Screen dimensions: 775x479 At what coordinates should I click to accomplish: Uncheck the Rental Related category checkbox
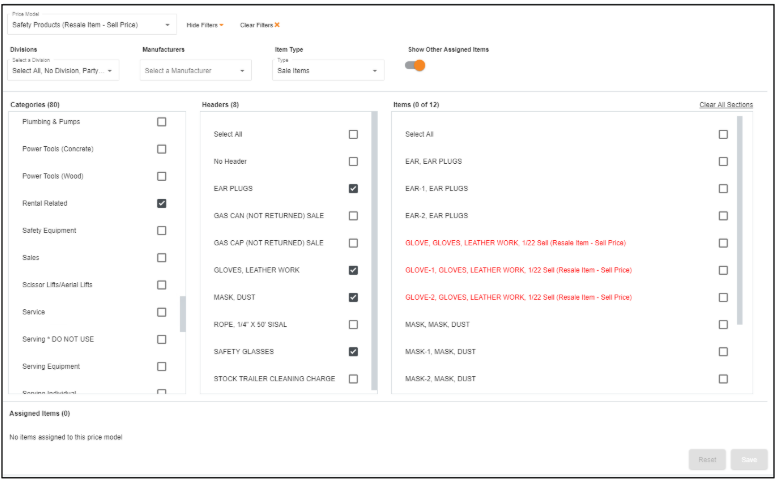[162, 203]
